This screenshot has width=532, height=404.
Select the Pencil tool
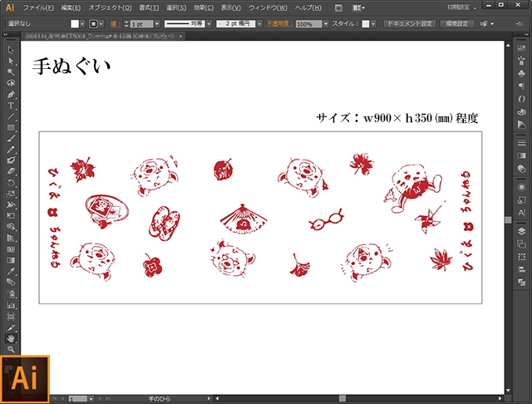[11, 150]
